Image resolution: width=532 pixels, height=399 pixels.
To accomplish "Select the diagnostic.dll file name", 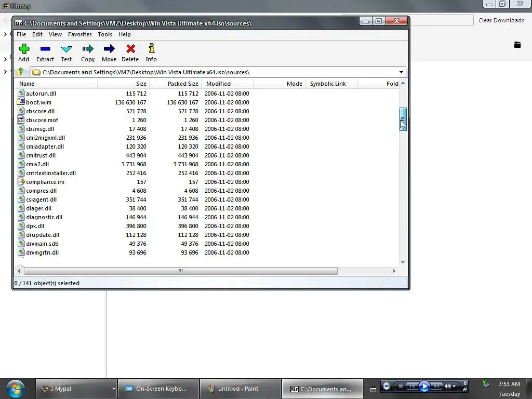I will pos(44,217).
